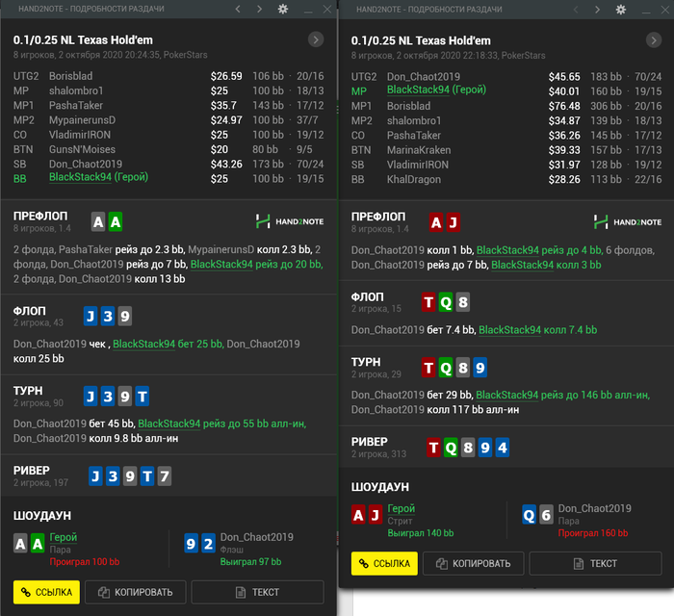Go to next hand in right window
The width and height of the screenshot is (674, 616).
[x=597, y=10]
